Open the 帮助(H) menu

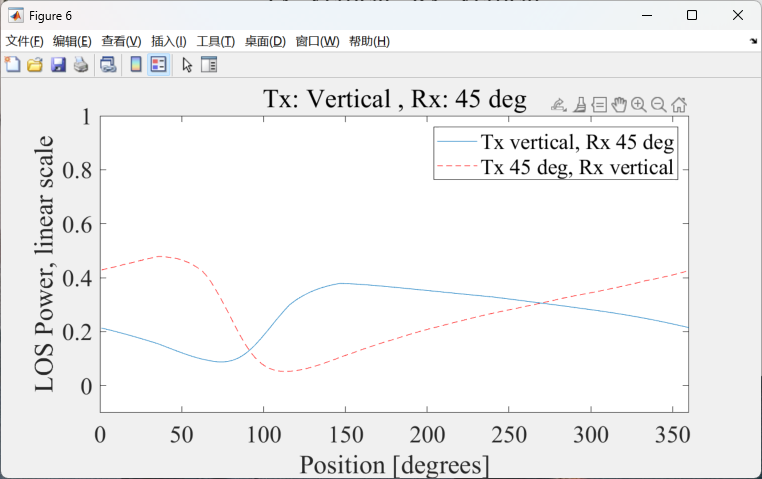pyautogui.click(x=369, y=41)
